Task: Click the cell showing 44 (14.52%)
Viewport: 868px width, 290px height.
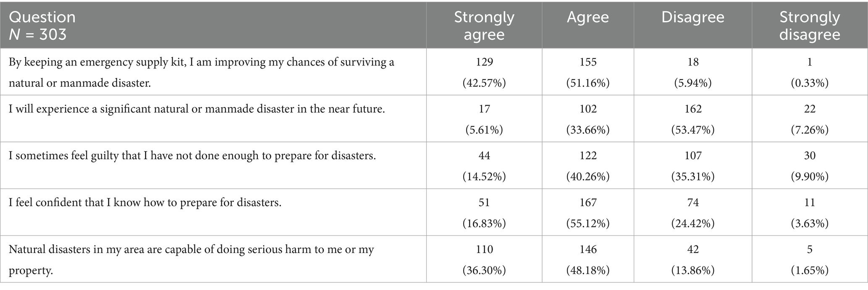Action: coord(484,166)
